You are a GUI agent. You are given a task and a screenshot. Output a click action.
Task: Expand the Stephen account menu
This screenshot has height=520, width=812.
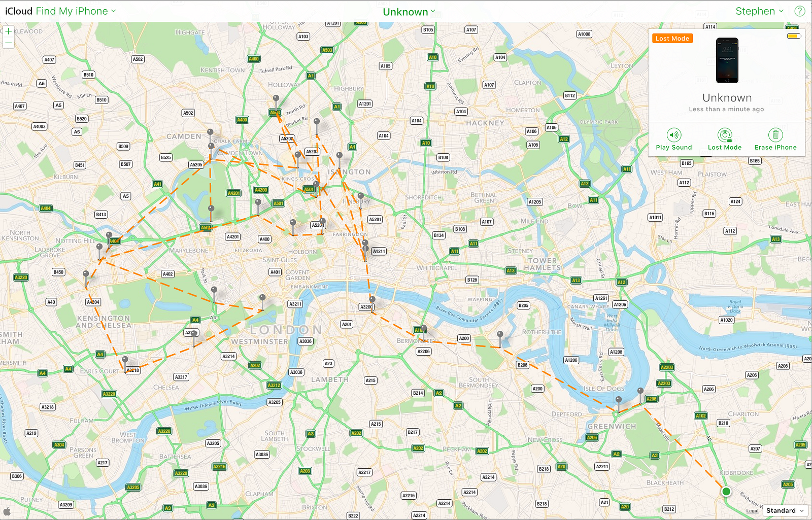click(x=759, y=11)
